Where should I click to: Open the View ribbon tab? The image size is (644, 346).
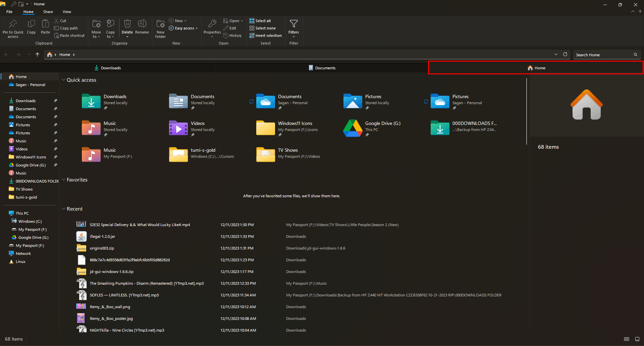[x=67, y=12]
